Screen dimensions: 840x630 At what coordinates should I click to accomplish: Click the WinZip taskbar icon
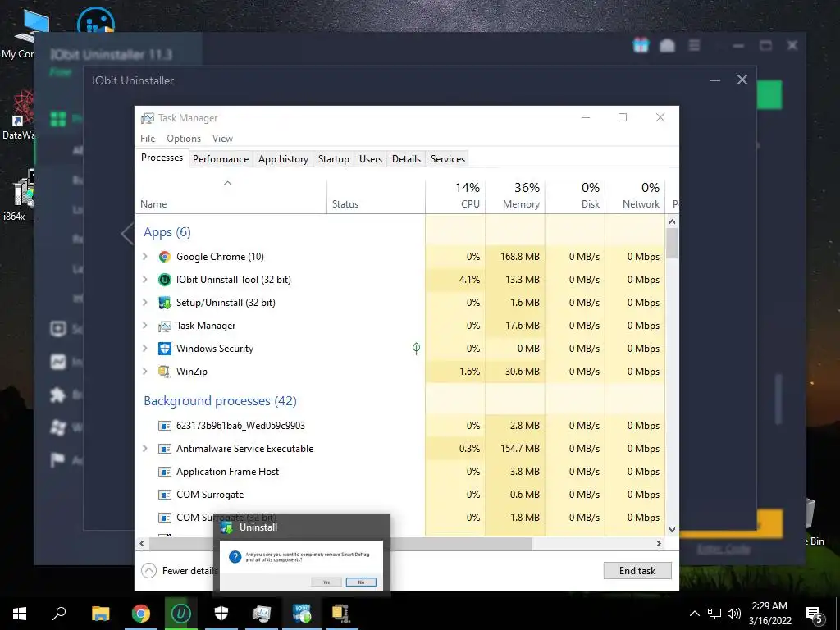click(340, 614)
